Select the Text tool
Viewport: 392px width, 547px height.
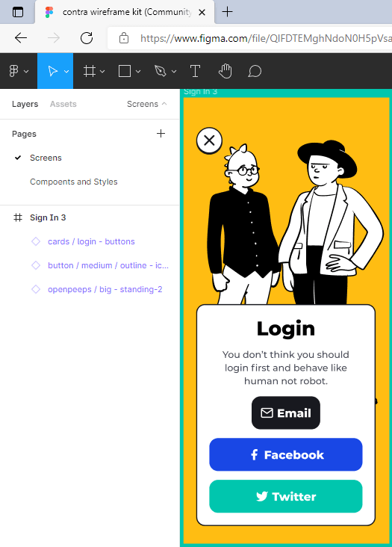point(195,71)
